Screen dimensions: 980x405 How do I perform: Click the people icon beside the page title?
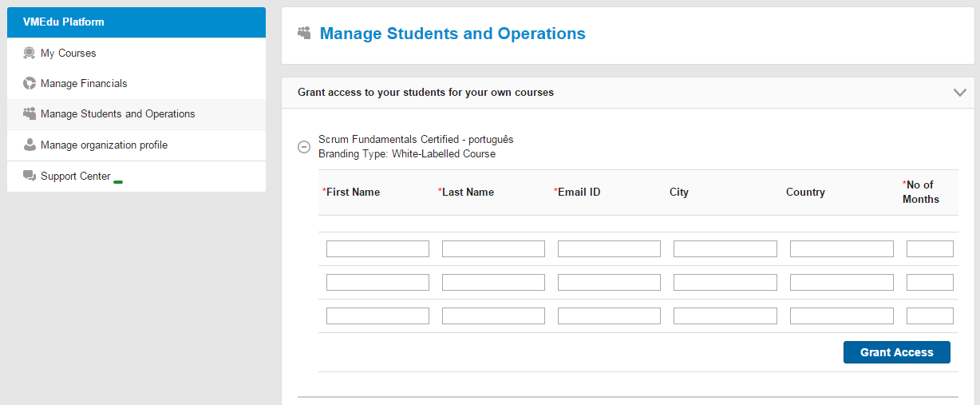click(x=304, y=34)
